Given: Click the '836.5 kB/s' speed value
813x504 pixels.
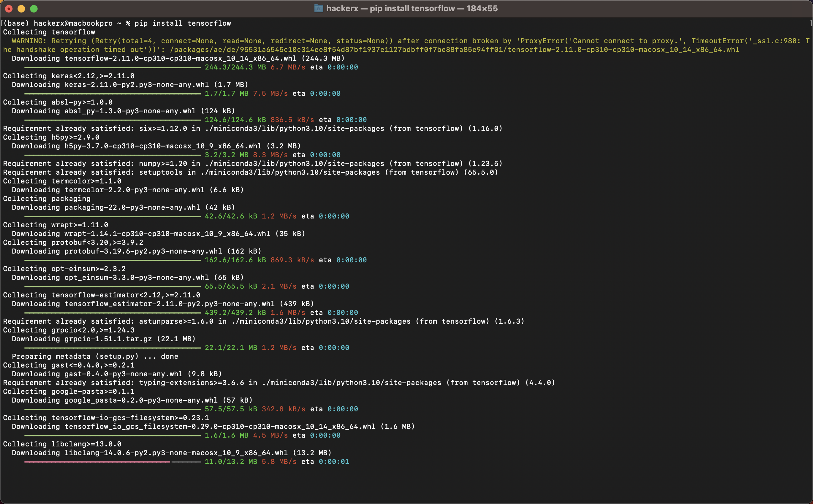Looking at the screenshot, I should [292, 120].
